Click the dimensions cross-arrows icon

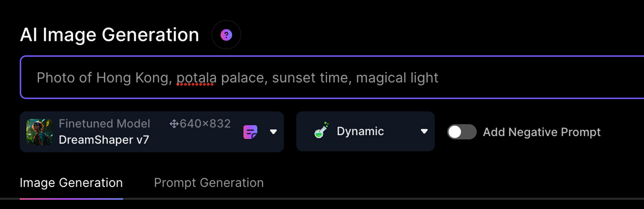[x=174, y=124]
